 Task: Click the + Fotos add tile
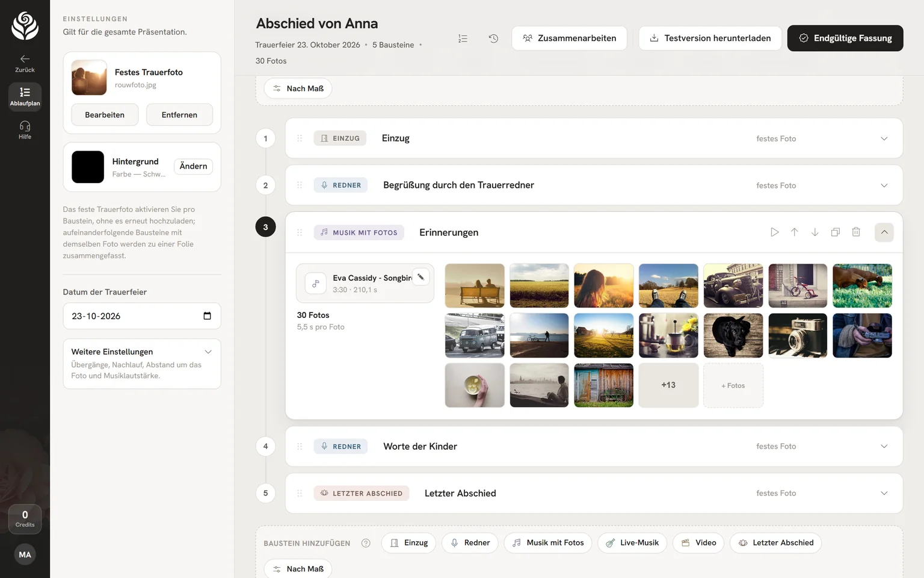(x=733, y=385)
